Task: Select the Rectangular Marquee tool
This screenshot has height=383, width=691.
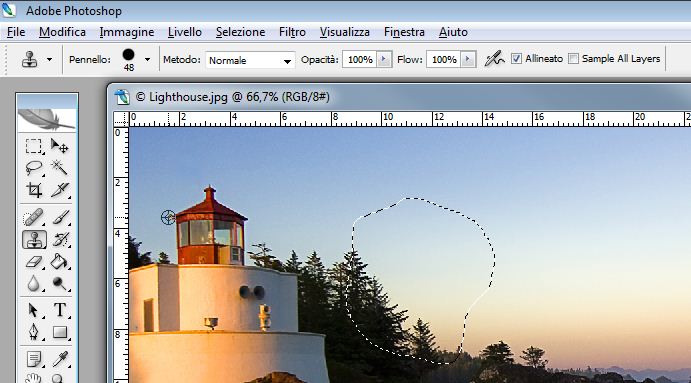Action: [x=33, y=146]
